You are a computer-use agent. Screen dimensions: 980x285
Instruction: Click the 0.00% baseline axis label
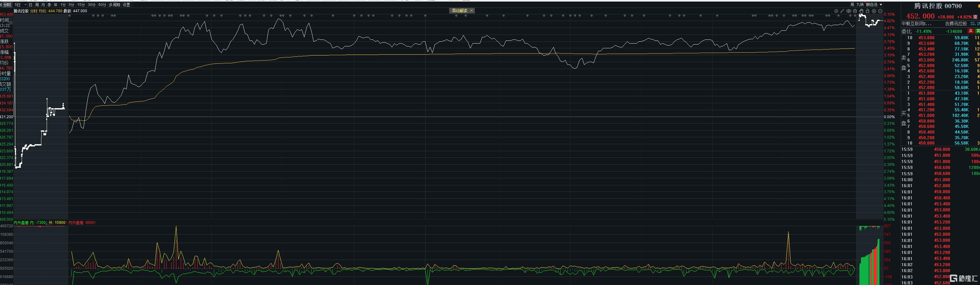coord(889,117)
